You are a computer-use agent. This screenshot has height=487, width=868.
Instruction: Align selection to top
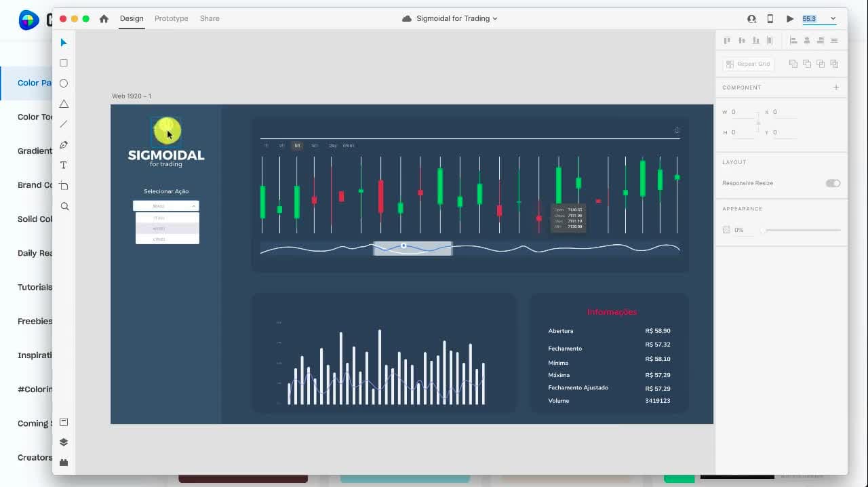(x=728, y=41)
